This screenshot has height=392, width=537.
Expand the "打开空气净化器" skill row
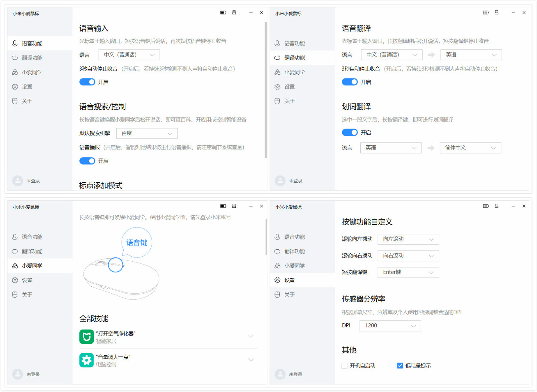[251, 337]
